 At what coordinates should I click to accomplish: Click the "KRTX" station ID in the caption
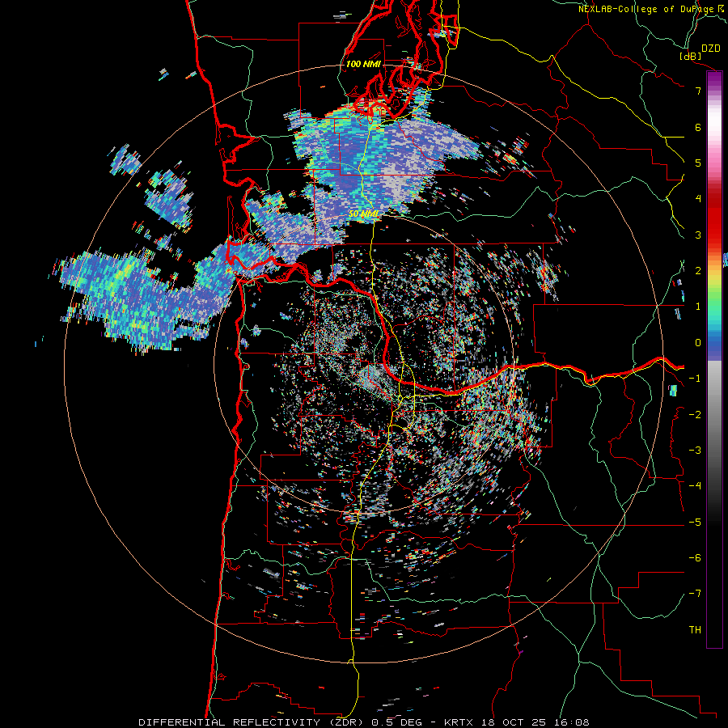(460, 722)
